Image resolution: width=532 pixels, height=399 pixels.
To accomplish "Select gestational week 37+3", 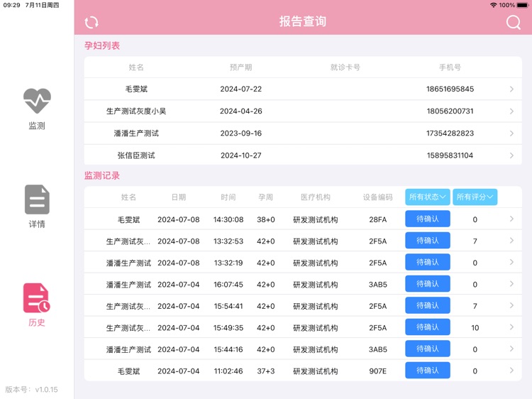I will point(266,371).
